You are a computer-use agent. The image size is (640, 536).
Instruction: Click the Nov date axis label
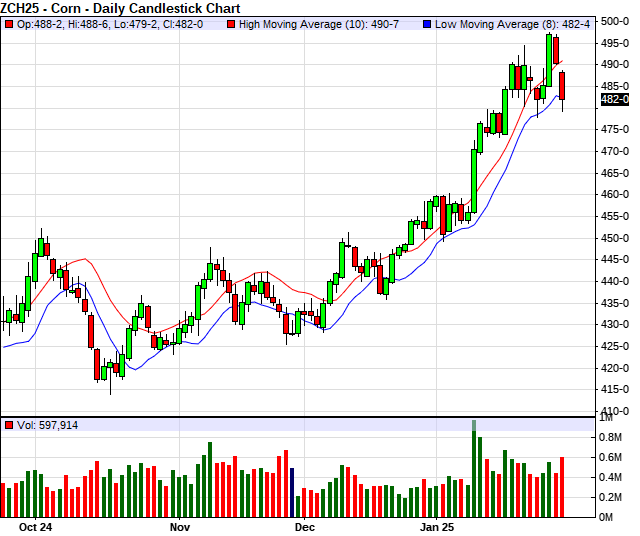pos(179,526)
